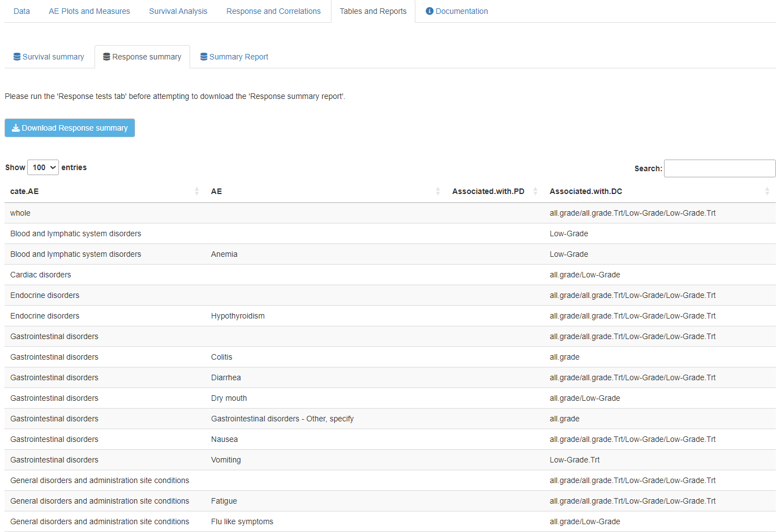Open the Data tab
The width and height of the screenshot is (778, 532).
(x=22, y=11)
